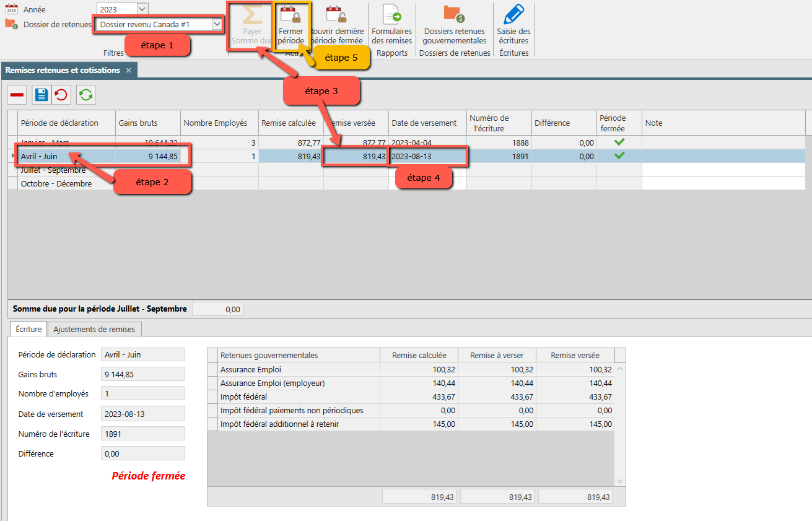812x521 pixels.
Task: Click green checkmark in Janvier - Mars row
Action: coord(619,142)
